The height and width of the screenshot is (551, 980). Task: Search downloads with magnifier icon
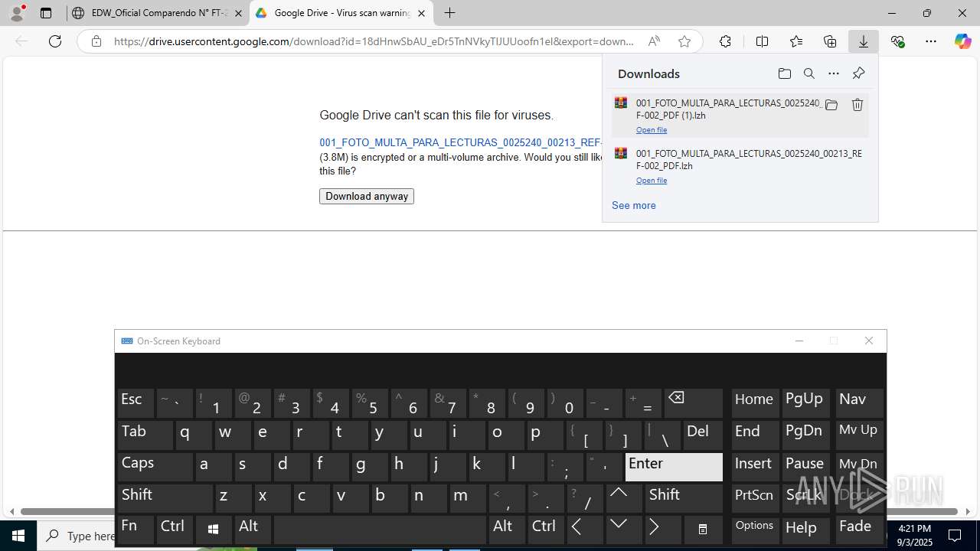pyautogui.click(x=808, y=73)
